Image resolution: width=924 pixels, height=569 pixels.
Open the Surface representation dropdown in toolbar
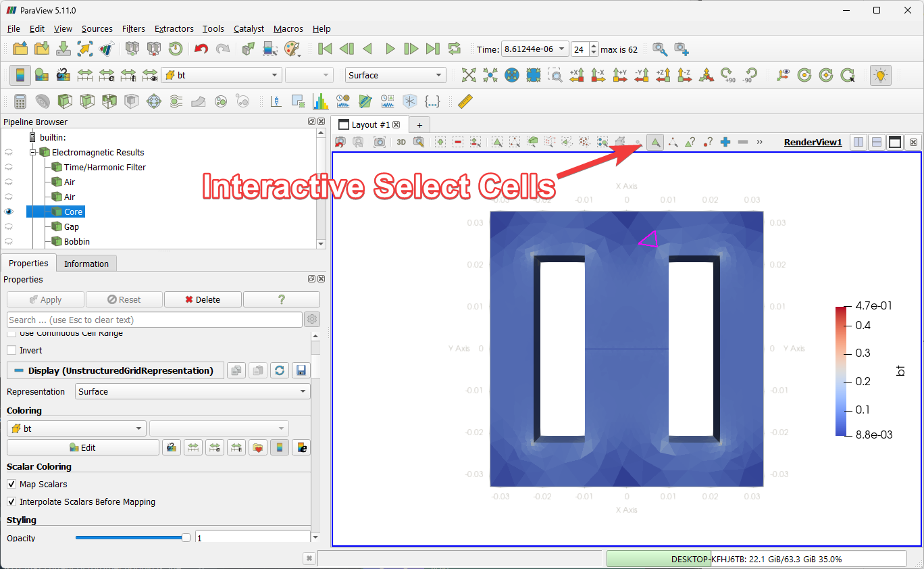tap(396, 75)
